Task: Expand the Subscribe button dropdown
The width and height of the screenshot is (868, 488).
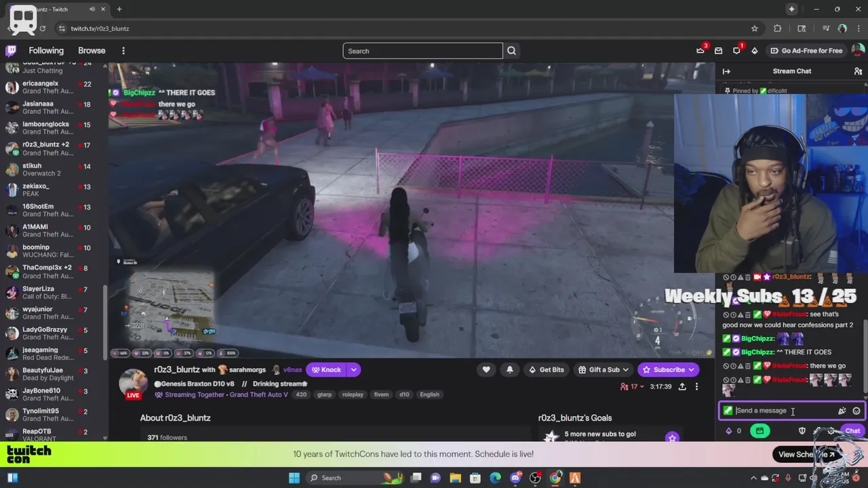Action: pos(691,369)
